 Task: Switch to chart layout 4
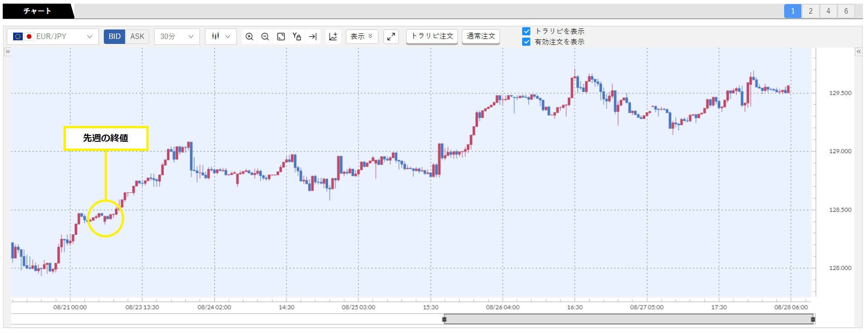point(828,11)
